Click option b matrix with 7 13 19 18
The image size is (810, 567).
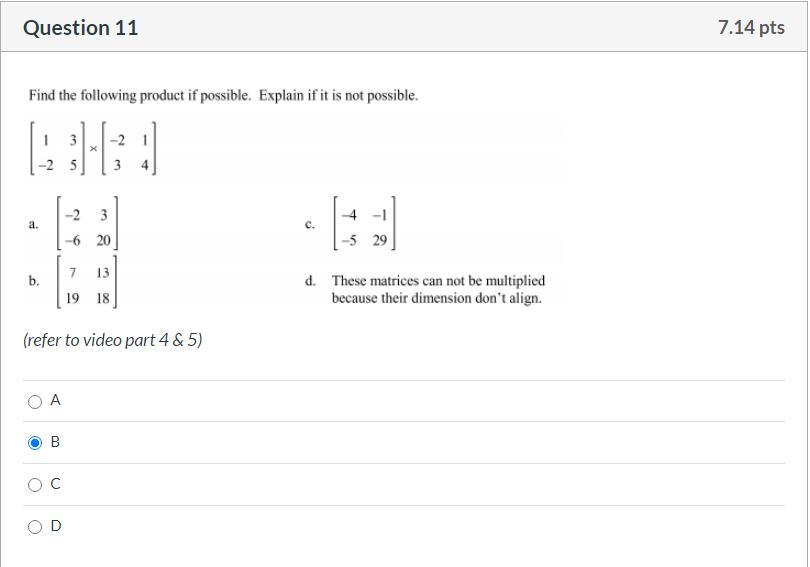89,284
